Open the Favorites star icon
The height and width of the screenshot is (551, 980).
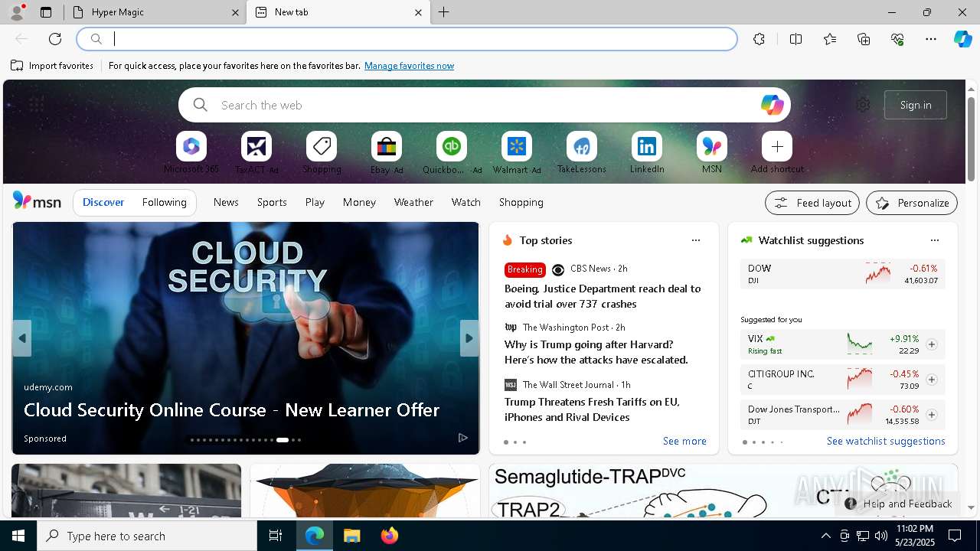pos(830,39)
